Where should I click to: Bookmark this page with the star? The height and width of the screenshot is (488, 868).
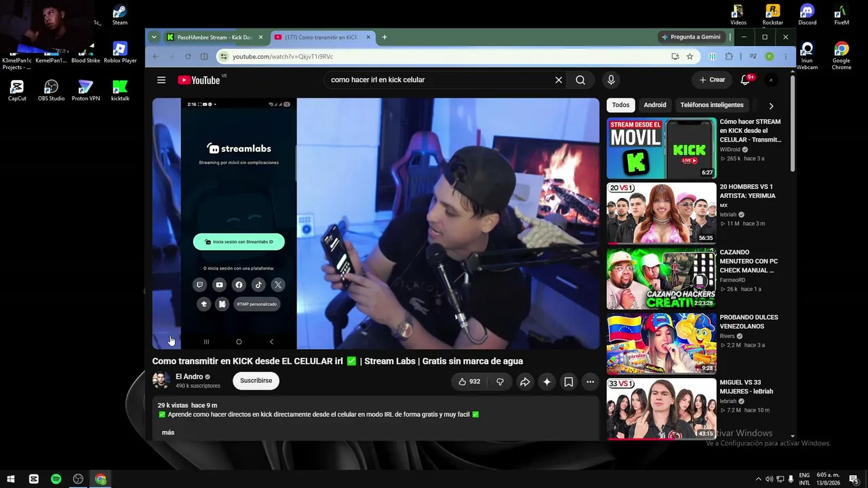[x=690, y=56]
